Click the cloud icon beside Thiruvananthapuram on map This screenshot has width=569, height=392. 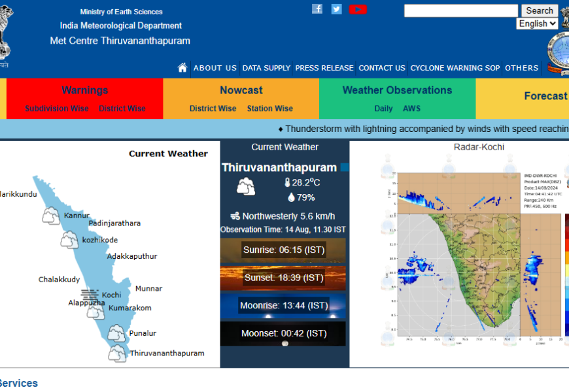point(118,353)
